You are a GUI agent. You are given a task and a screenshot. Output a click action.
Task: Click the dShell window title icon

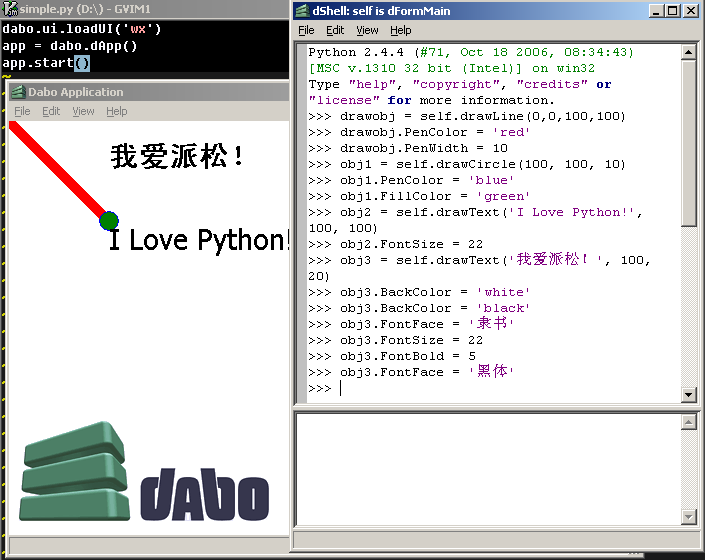click(302, 11)
